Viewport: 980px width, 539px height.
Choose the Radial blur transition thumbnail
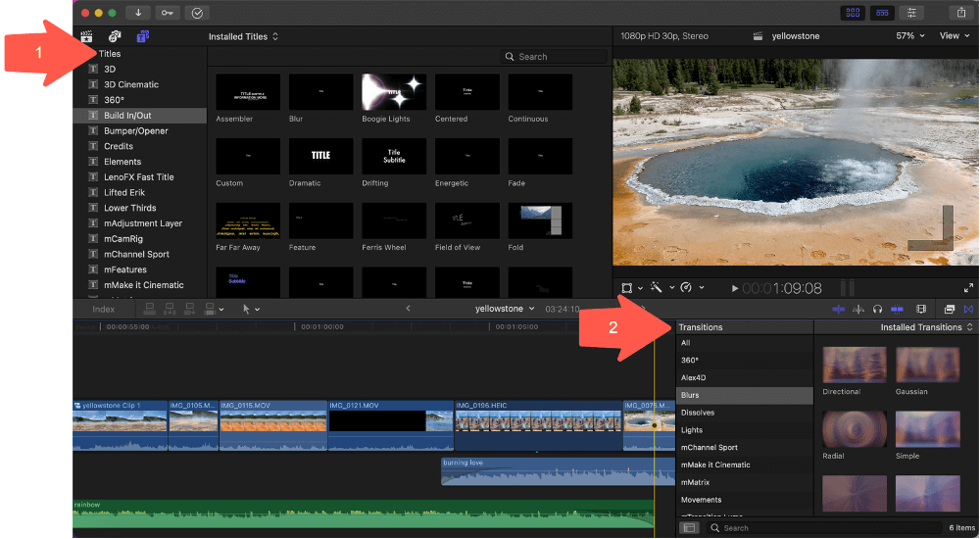855,429
